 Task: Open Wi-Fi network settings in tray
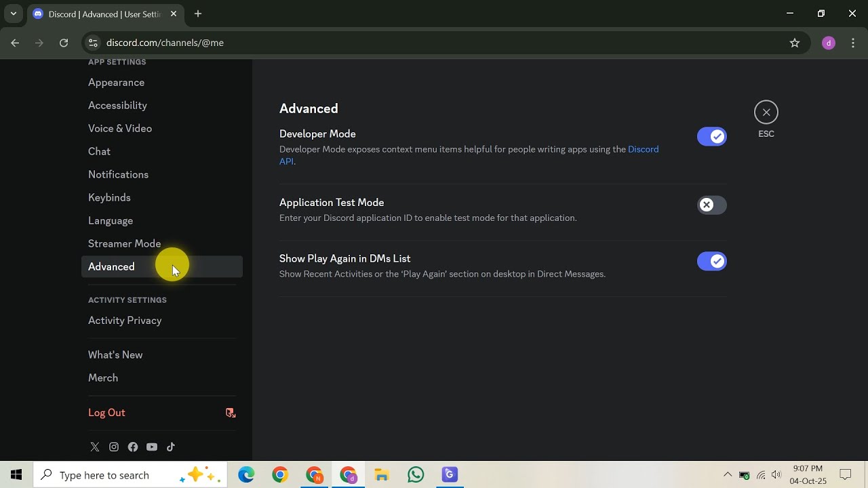(761, 475)
